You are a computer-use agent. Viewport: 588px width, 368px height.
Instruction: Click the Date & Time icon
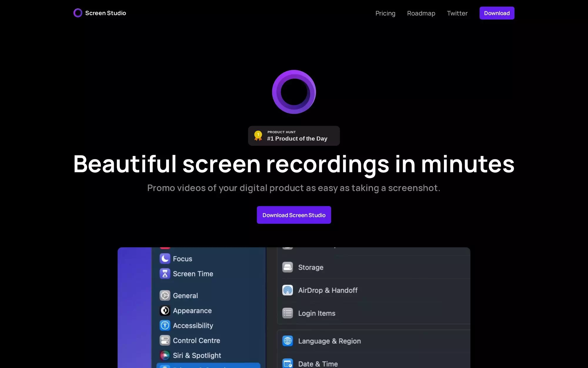288,363
